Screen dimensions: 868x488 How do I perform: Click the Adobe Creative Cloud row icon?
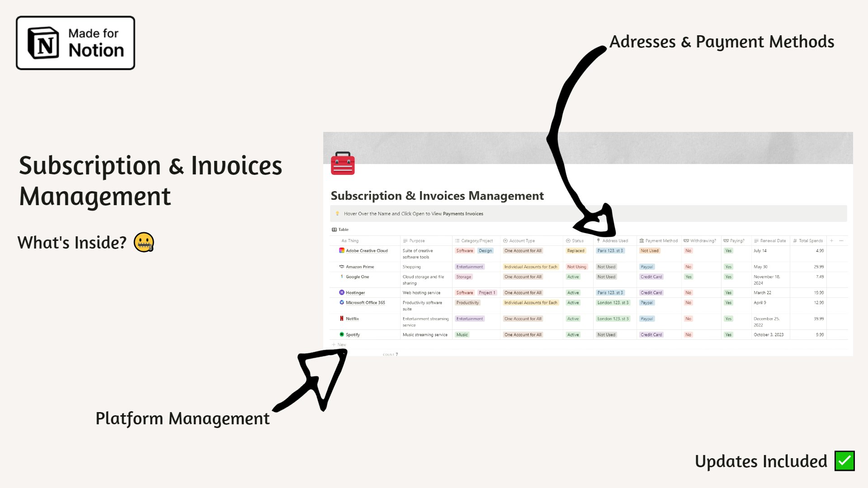click(342, 250)
